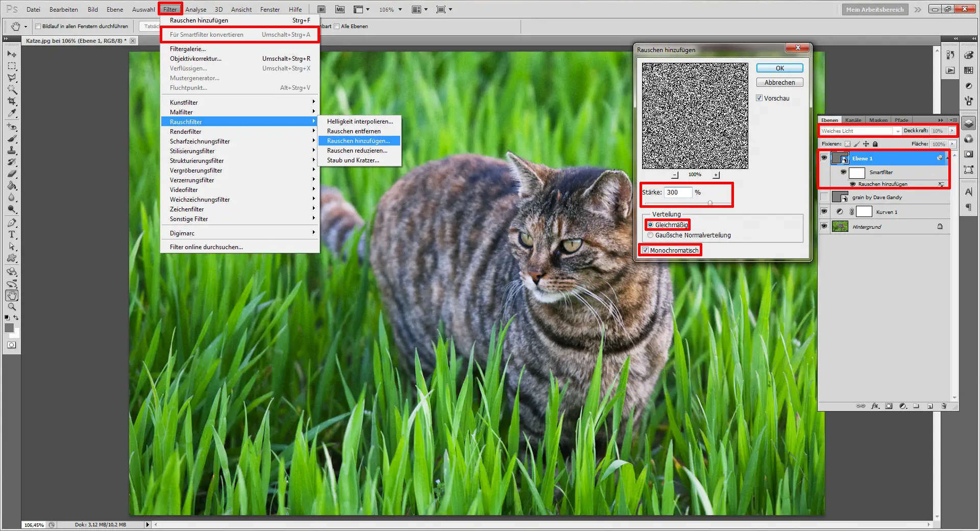Select the Crop tool
The width and height of the screenshot is (980, 531).
pos(11,100)
